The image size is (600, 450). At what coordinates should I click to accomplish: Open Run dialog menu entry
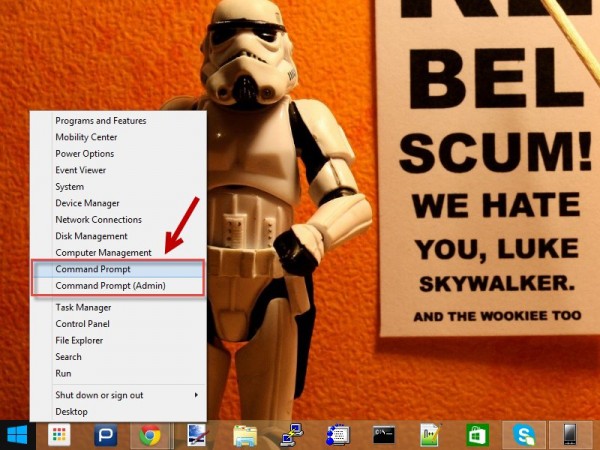(x=63, y=373)
